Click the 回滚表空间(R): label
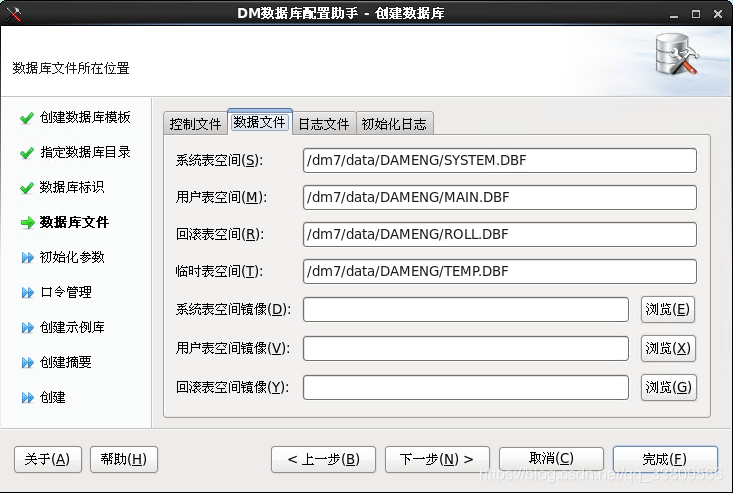733x493 pixels. [220, 235]
